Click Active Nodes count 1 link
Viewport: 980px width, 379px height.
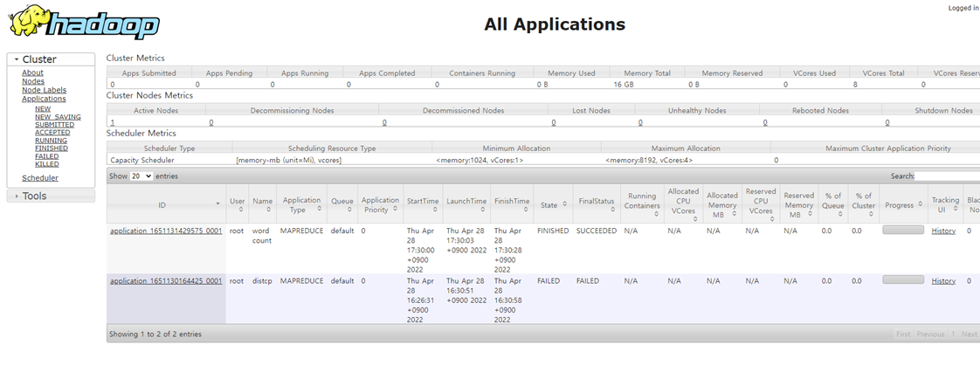click(x=113, y=122)
